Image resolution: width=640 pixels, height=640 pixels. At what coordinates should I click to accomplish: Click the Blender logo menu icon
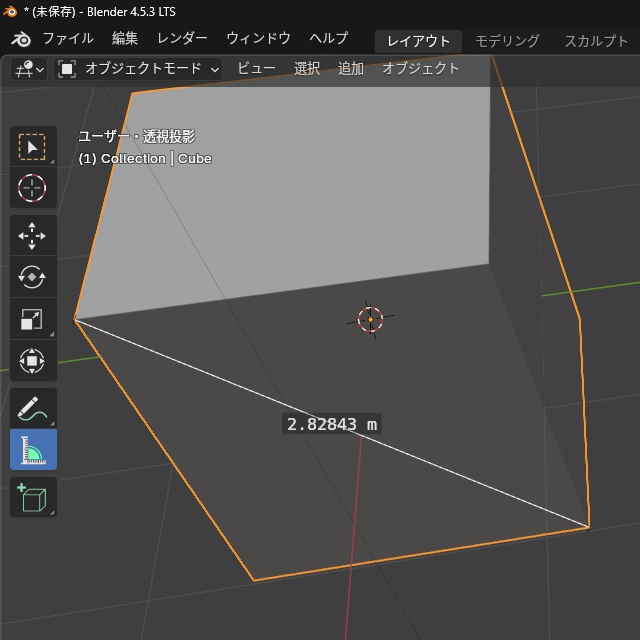[x=21, y=39]
